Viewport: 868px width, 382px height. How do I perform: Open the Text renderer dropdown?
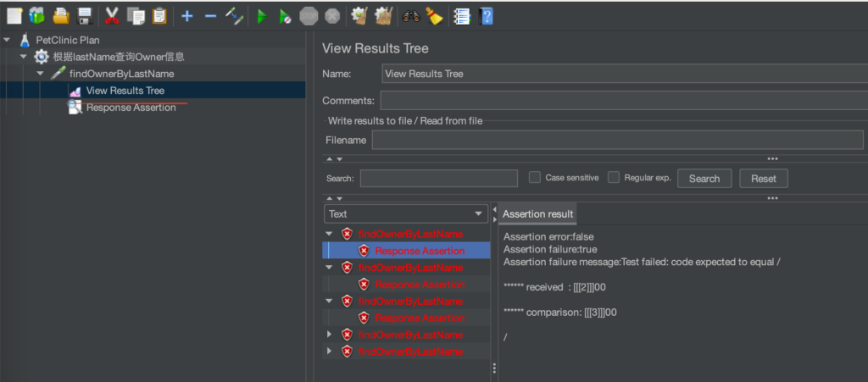coord(406,214)
